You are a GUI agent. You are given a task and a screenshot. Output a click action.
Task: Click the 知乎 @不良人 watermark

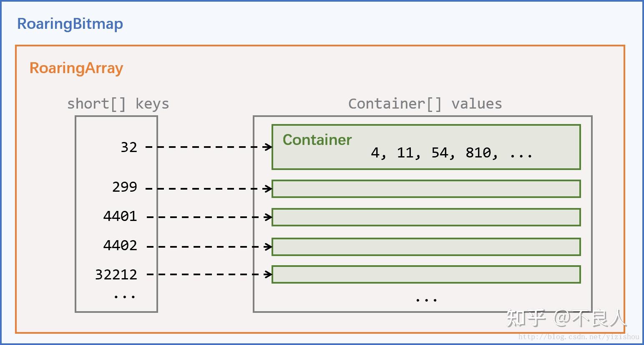coord(566,319)
